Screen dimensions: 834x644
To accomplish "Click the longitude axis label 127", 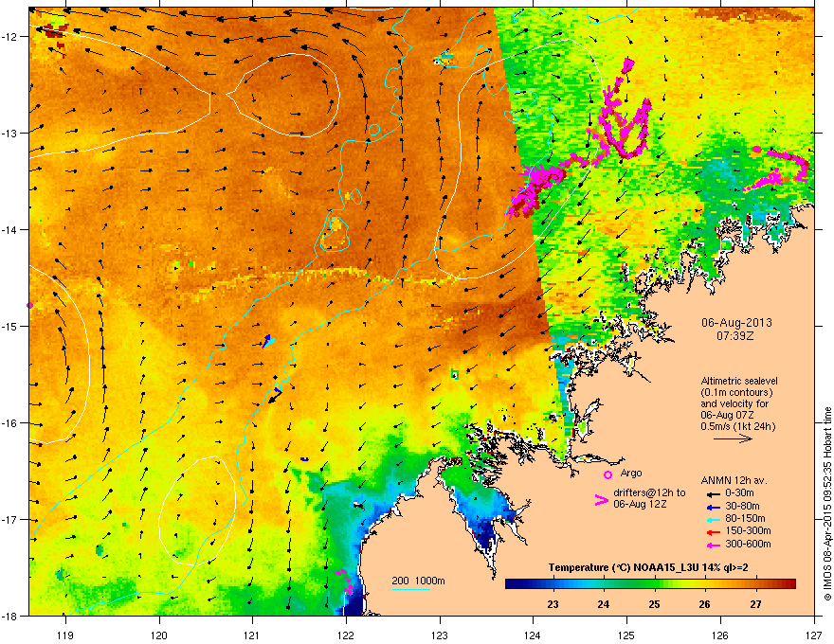I will pos(814,635).
